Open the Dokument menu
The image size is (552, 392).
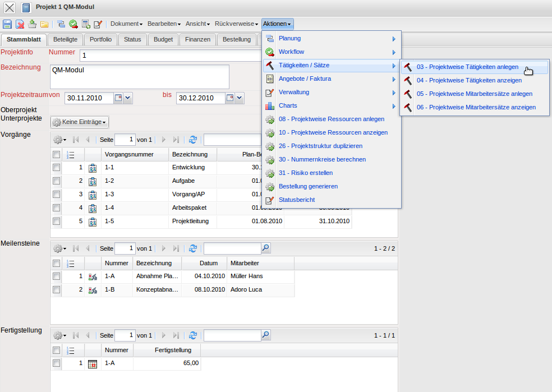126,24
